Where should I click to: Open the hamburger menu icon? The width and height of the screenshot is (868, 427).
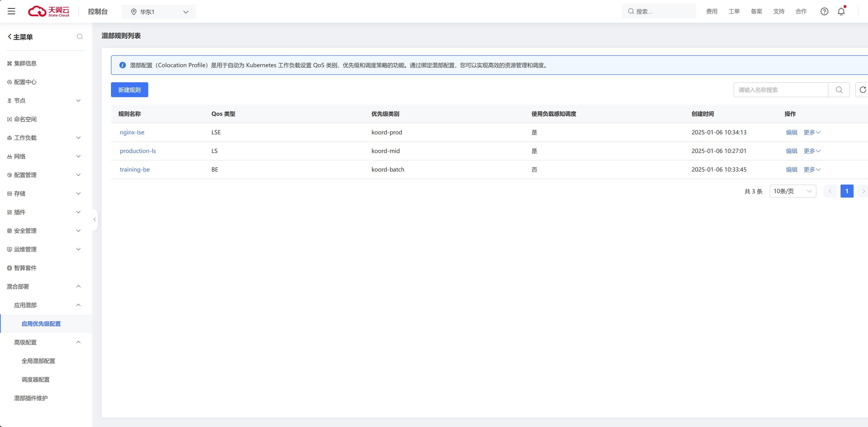click(11, 11)
